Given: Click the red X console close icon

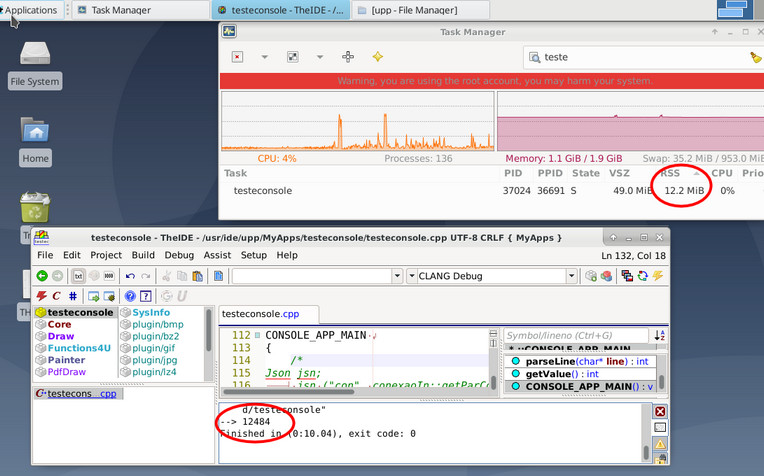Looking at the screenshot, I should tap(660, 411).
